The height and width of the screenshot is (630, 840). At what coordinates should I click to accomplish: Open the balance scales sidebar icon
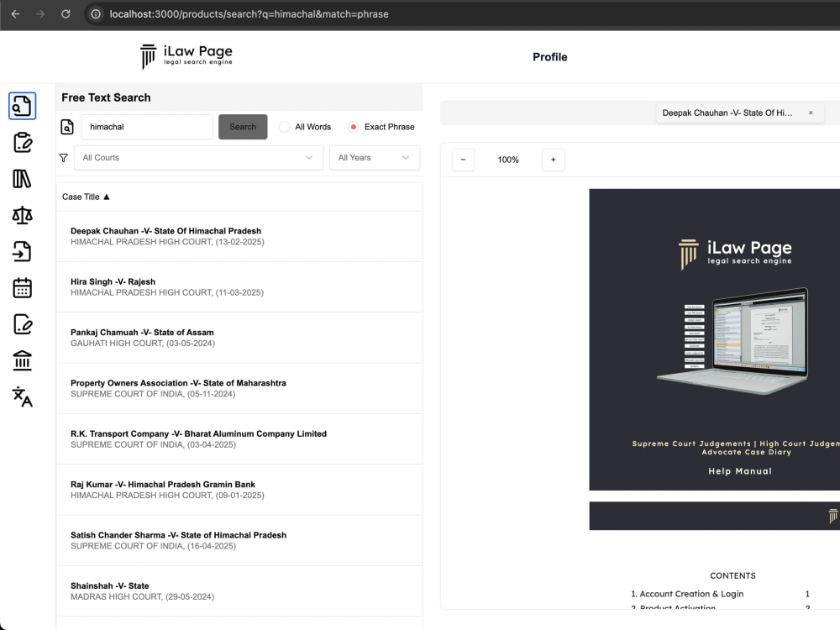(x=22, y=215)
